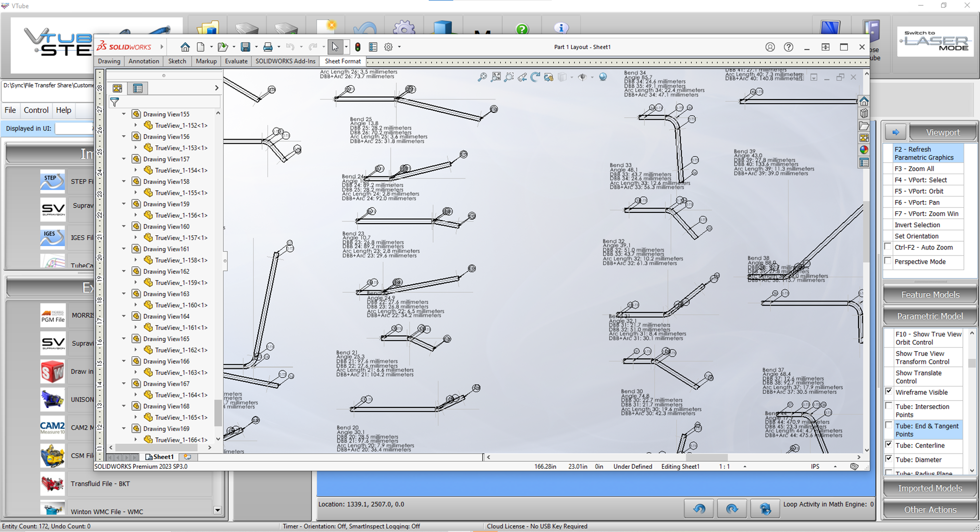Click the Displayed in UI input field

[73, 128]
